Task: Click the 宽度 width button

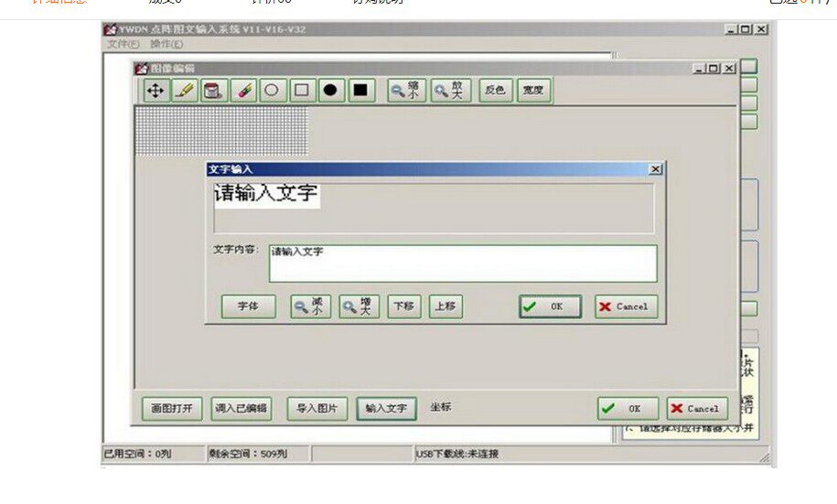Action: point(533,91)
